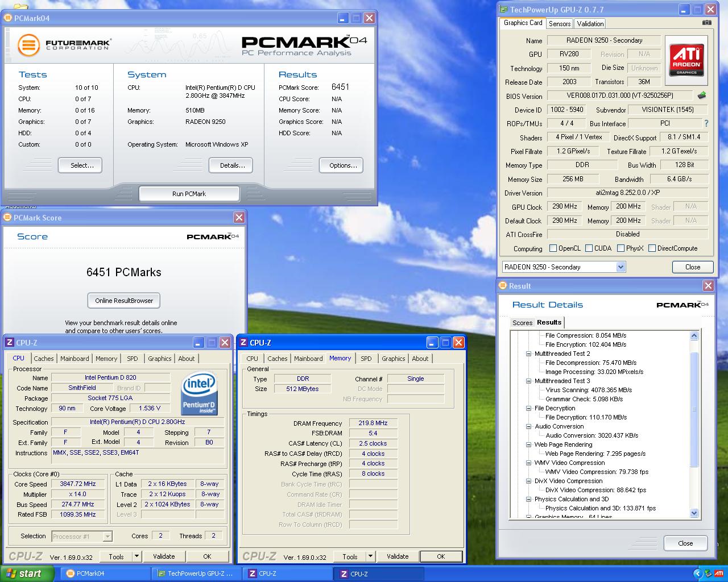Collapse the Audio Conversion node
Viewport: 728px width, 582px height.
[x=528, y=426]
